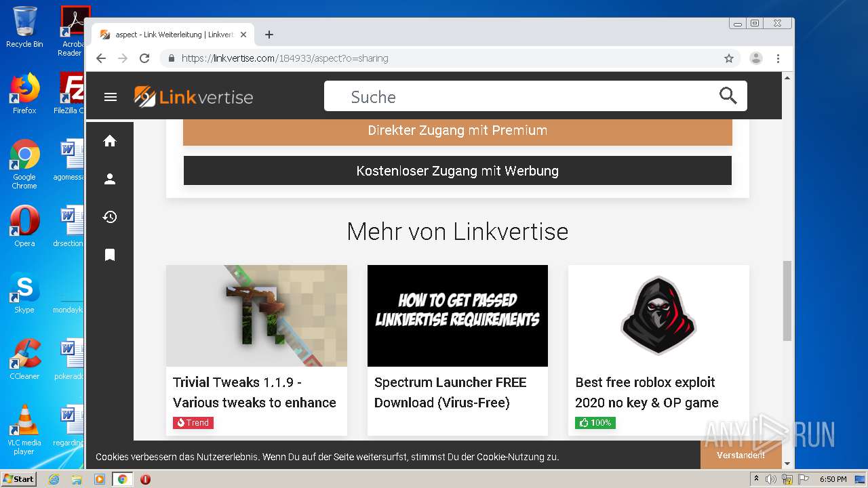Select the Google Chrome desktop shortcut
Image resolution: width=868 pixels, height=488 pixels.
coord(24,164)
